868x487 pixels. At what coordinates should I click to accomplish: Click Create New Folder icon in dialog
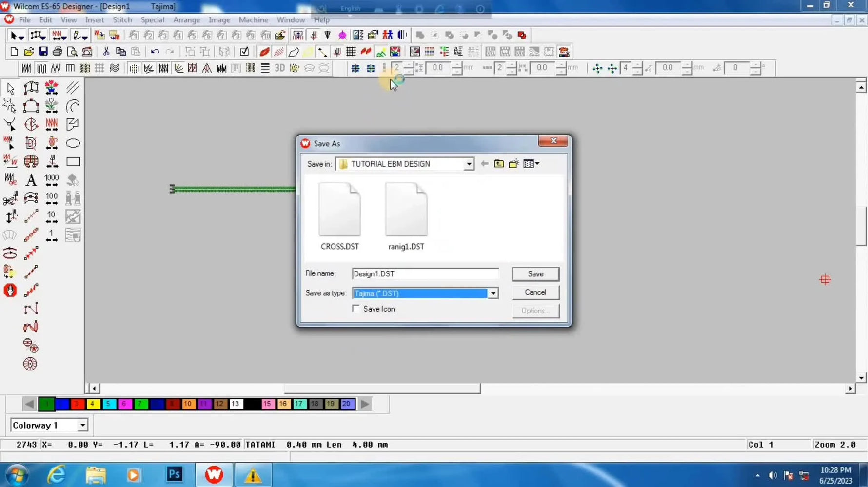pos(513,164)
